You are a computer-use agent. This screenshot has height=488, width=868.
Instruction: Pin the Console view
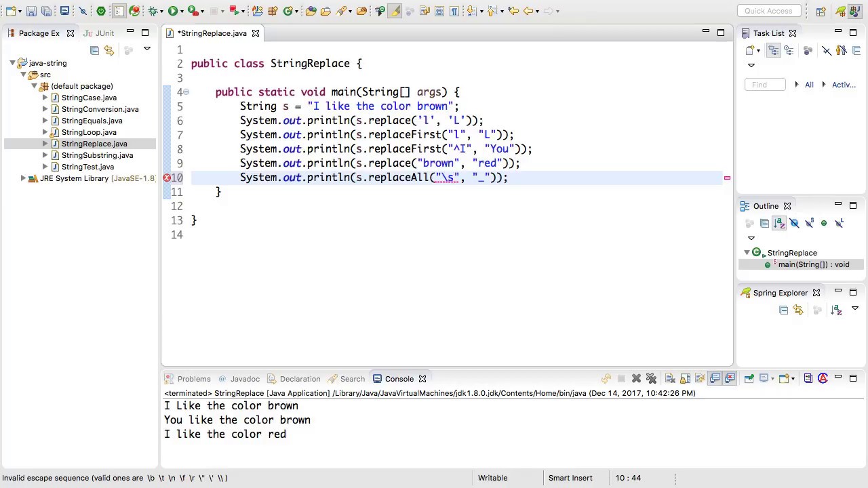click(x=749, y=379)
